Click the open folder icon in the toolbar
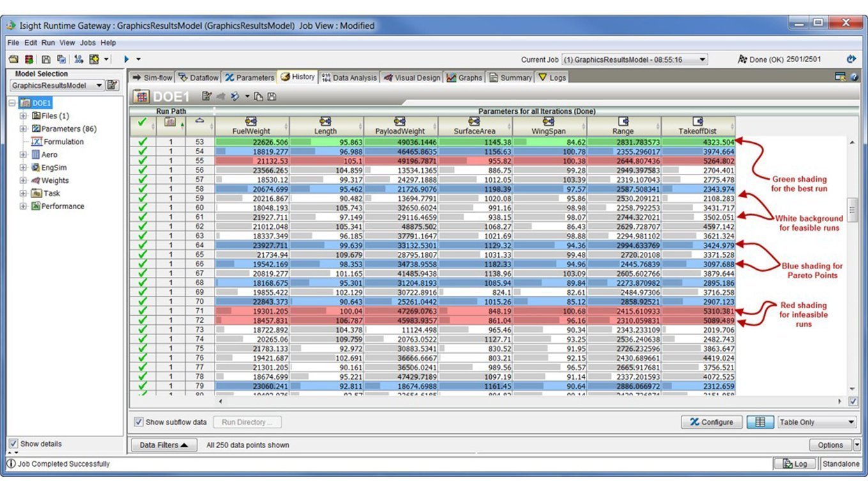Image resolution: width=868 pixels, height=491 pixels. pyautogui.click(x=13, y=59)
